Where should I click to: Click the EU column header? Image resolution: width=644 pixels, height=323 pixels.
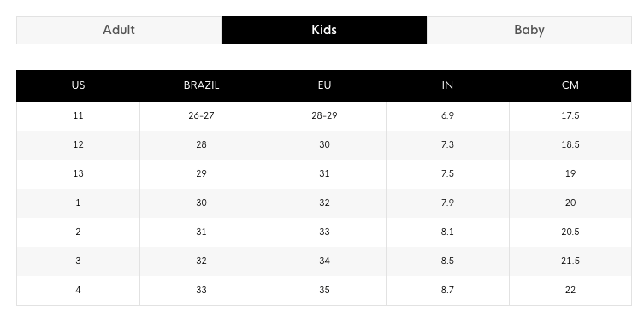[324, 85]
